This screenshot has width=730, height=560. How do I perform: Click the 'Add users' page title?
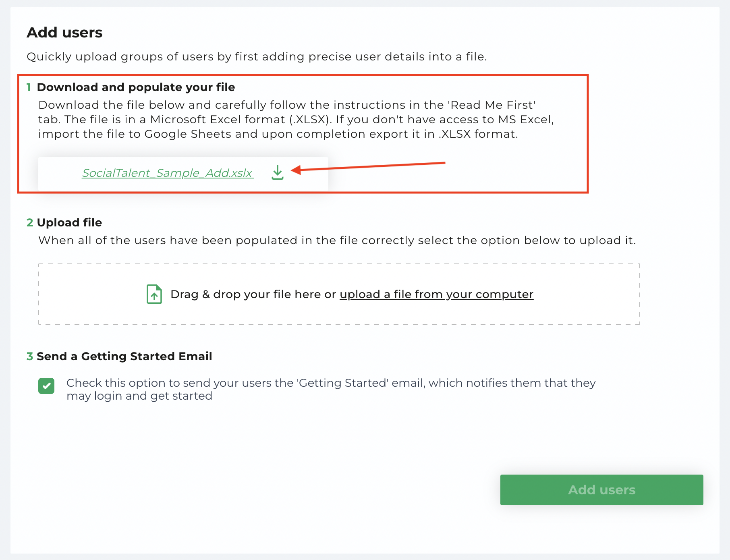pyautogui.click(x=64, y=32)
